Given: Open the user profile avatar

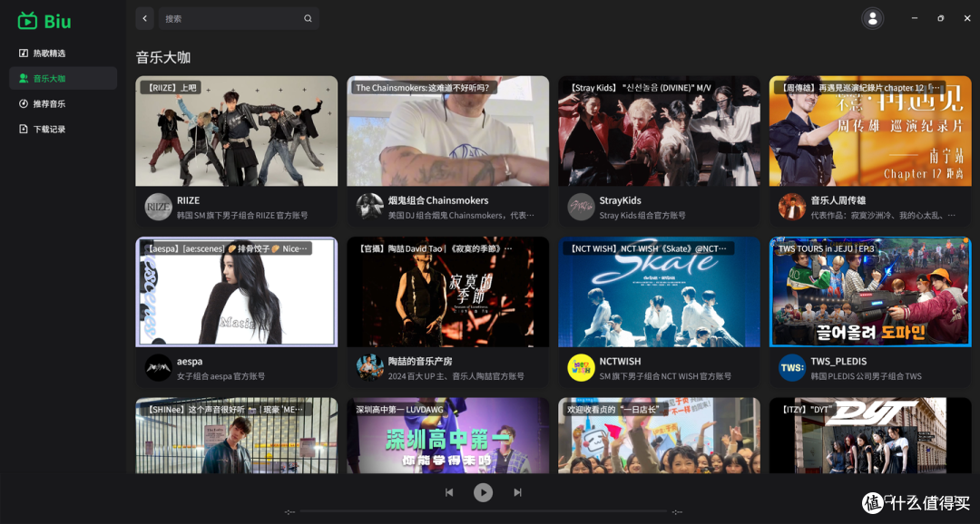Looking at the screenshot, I should [873, 18].
